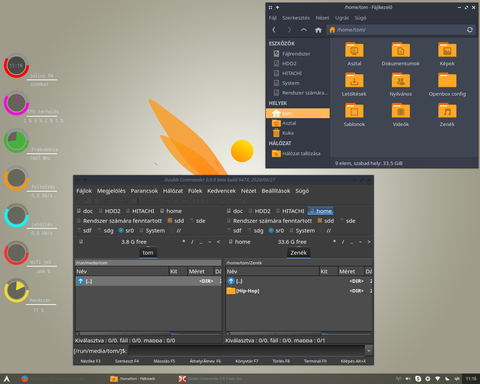Select tom under Helyek in sidebar
Image resolution: width=480 pixels, height=384 pixels.
[x=298, y=113]
